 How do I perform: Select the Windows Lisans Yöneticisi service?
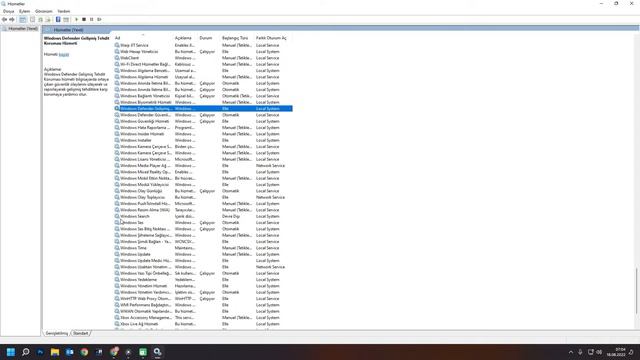pos(203,159)
